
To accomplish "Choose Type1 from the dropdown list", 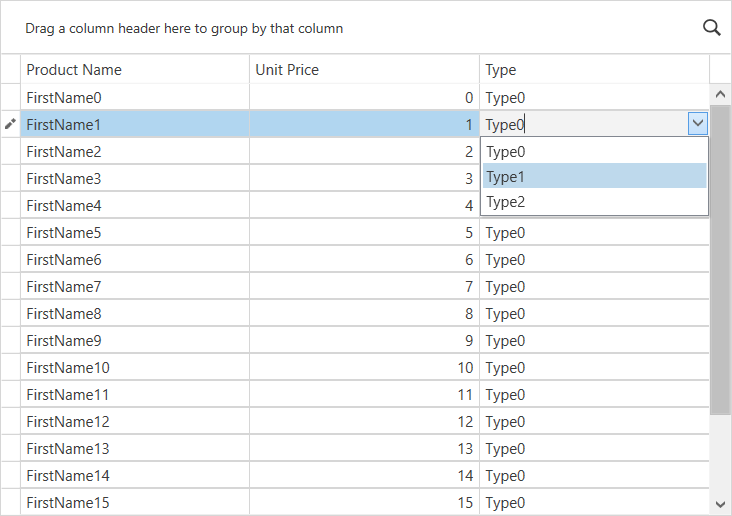I will (x=594, y=176).
